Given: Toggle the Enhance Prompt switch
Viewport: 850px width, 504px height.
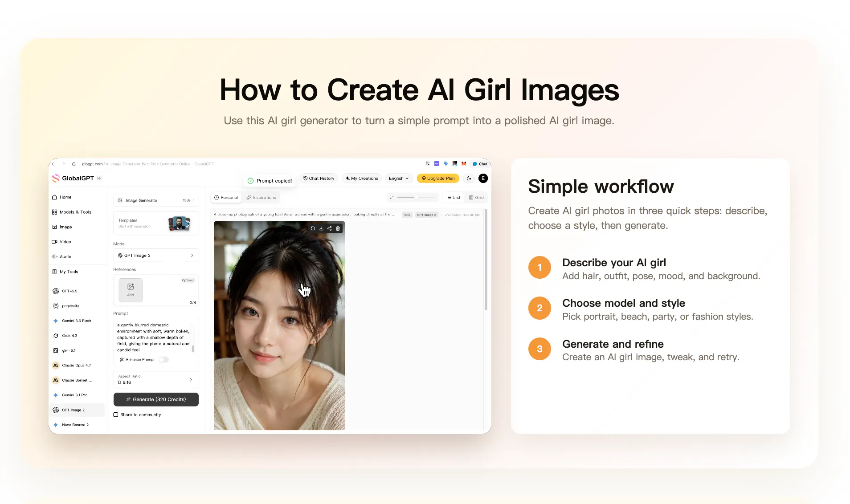Looking at the screenshot, I should (x=163, y=360).
